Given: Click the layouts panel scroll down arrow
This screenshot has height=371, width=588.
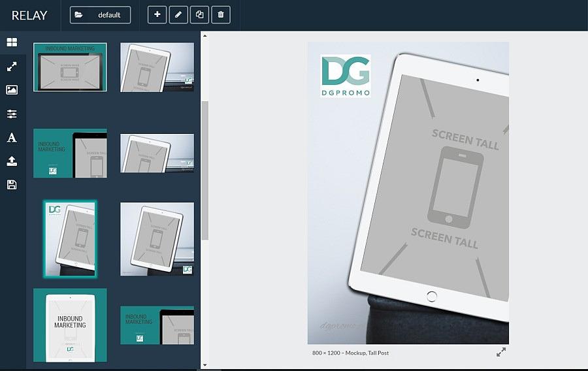Looking at the screenshot, I should [204, 365].
